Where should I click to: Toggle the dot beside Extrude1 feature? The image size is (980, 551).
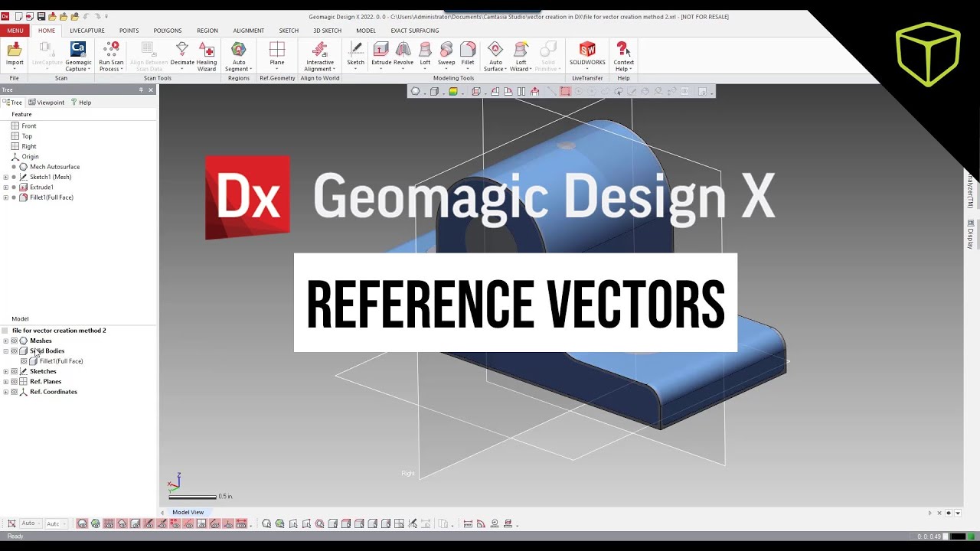[x=14, y=187]
